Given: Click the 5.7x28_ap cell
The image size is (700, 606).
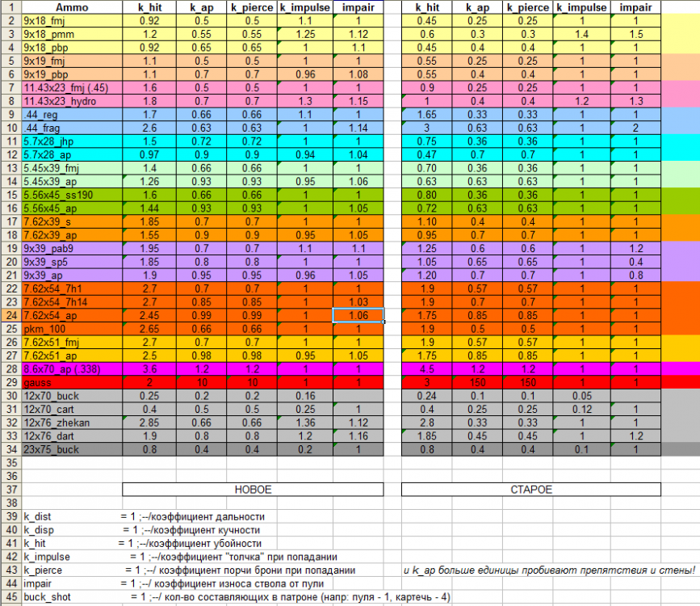Looking at the screenshot, I should (72, 154).
